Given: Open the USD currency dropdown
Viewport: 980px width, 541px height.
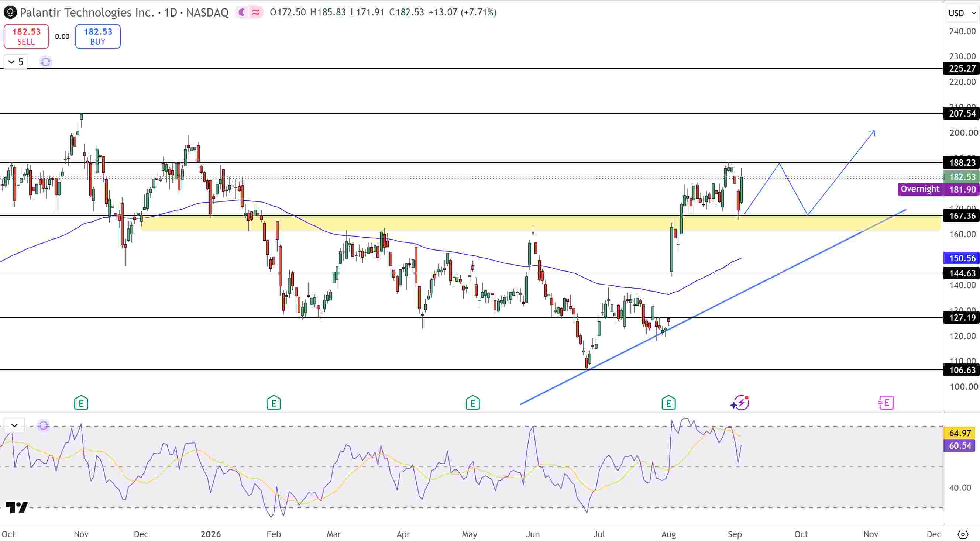Looking at the screenshot, I should click(x=962, y=13).
